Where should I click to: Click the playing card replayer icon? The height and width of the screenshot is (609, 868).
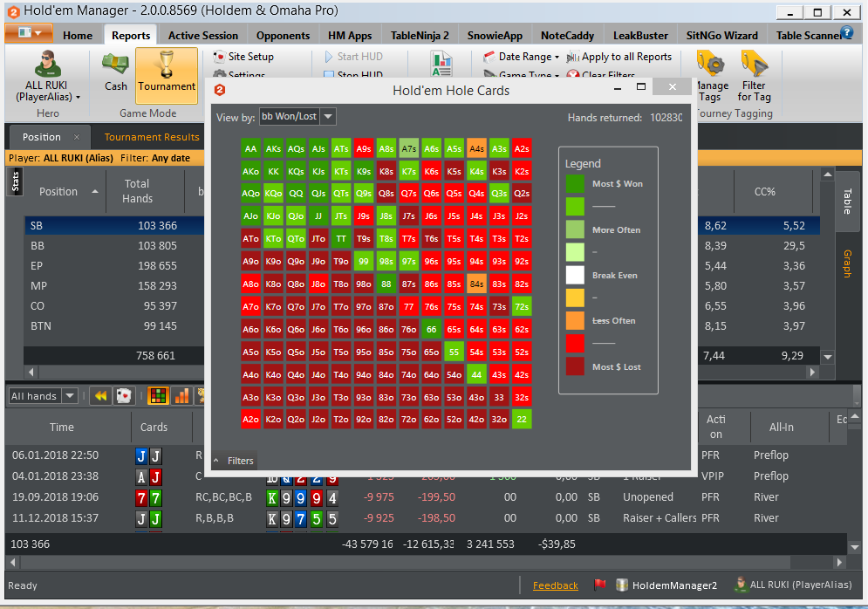coord(124,395)
